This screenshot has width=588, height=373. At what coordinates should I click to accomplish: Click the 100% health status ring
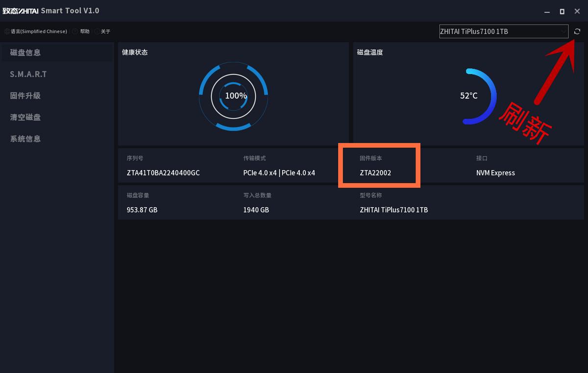(x=234, y=96)
